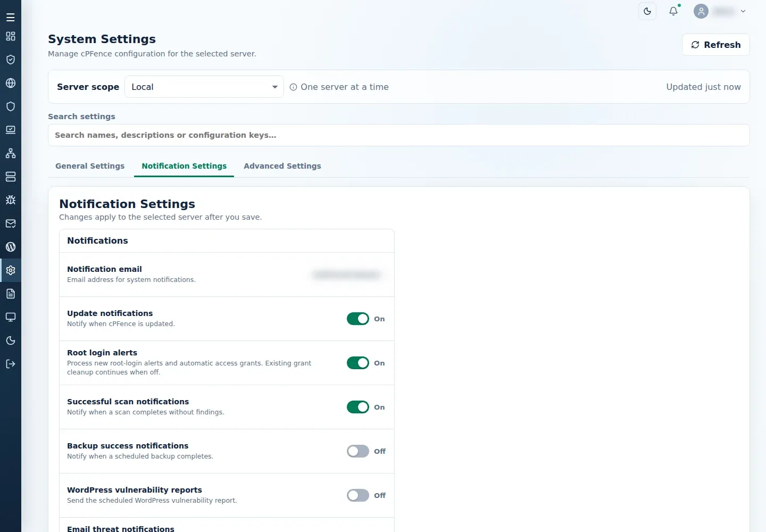Expand the user account menu chevron
This screenshot has width=766, height=532.
click(x=743, y=11)
